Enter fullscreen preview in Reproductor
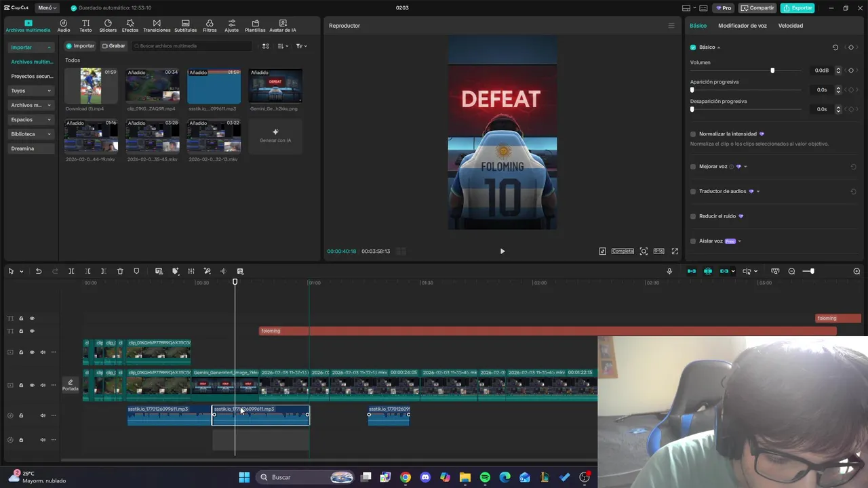Viewport: 868px width, 488px height. click(675, 251)
